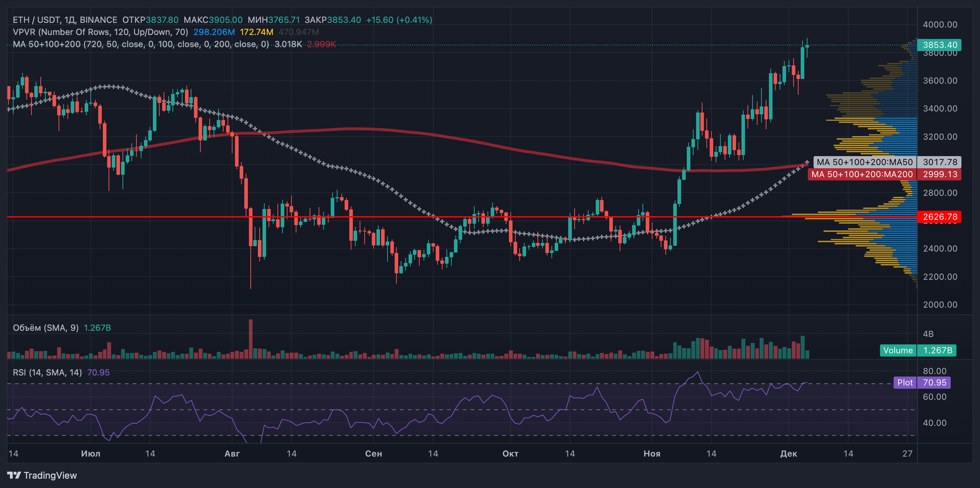Click the tallest volume spike bar in August
980x488 pixels.
tap(250, 339)
